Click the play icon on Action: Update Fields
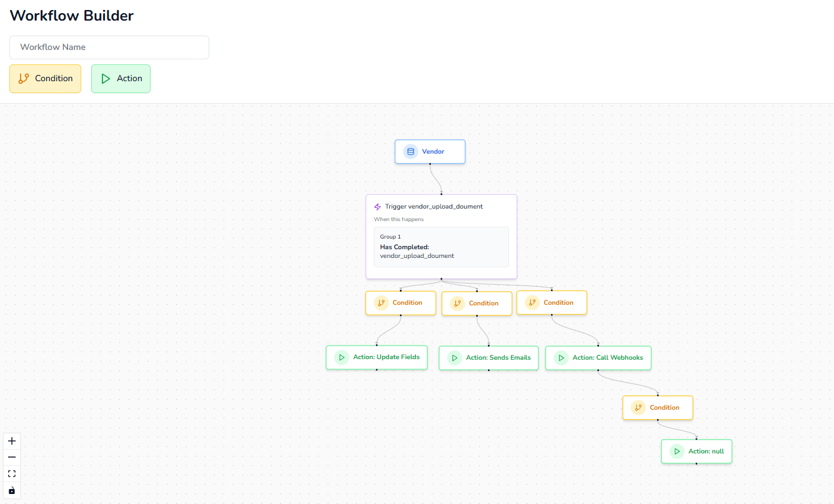This screenshot has height=504, width=834. pyautogui.click(x=342, y=357)
